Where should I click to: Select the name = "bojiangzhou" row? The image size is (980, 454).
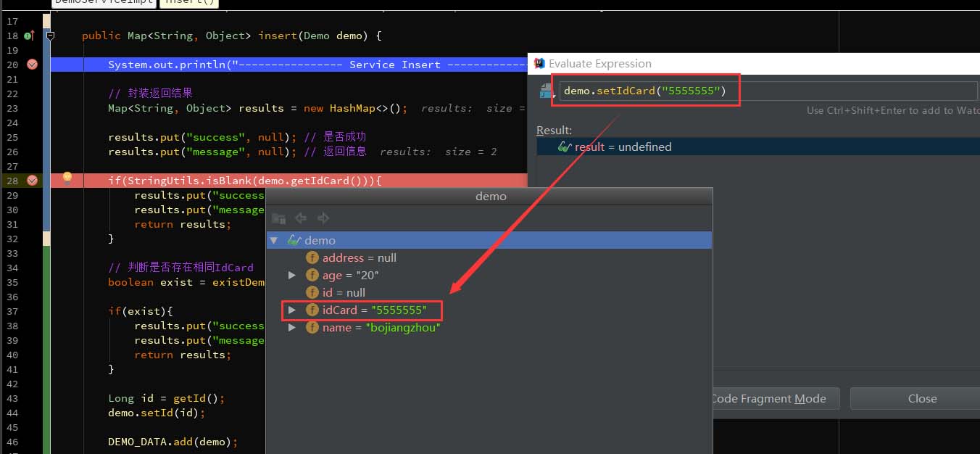(489, 327)
